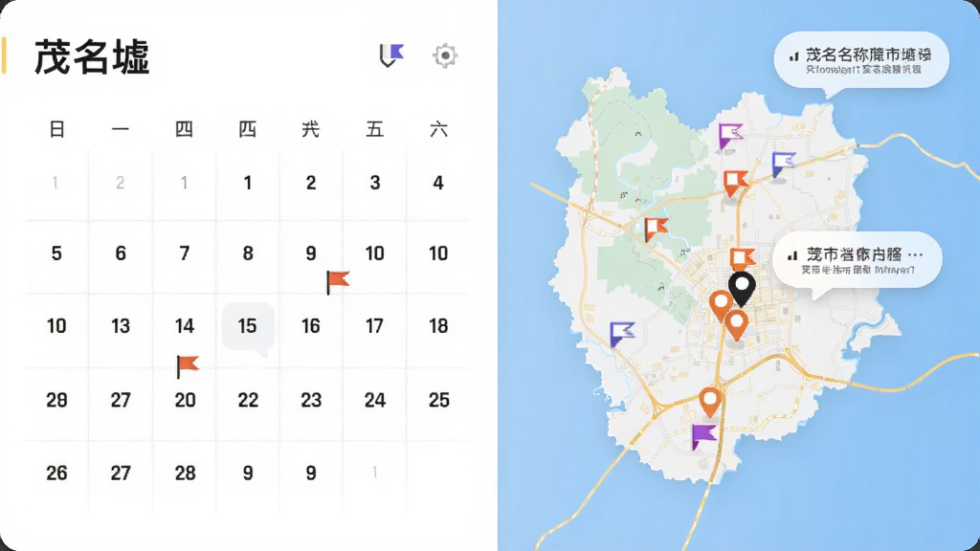Click the orange flag beneath date 14

[188, 366]
